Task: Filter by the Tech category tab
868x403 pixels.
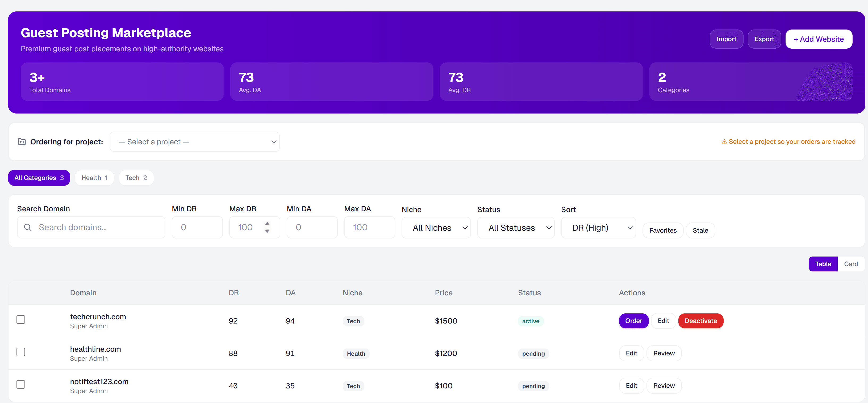Action: [136, 178]
